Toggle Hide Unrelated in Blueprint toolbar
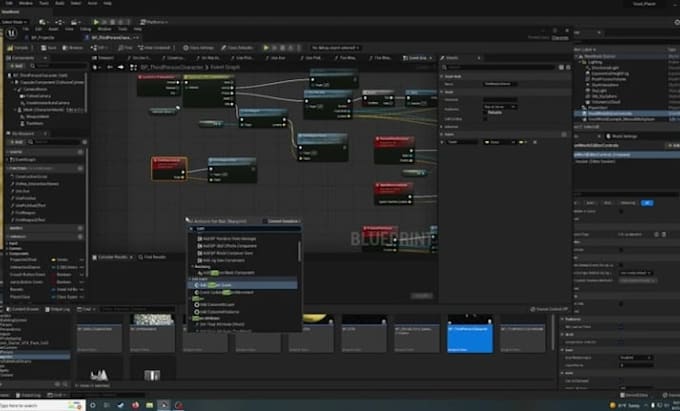 pos(155,48)
